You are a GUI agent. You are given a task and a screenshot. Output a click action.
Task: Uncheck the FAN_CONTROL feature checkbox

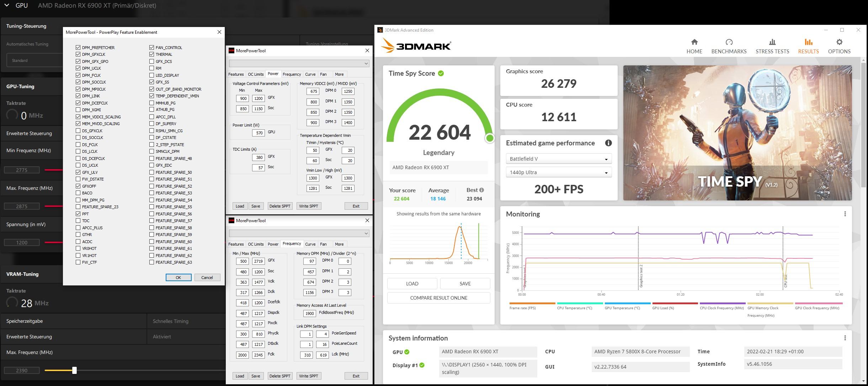pyautogui.click(x=152, y=47)
